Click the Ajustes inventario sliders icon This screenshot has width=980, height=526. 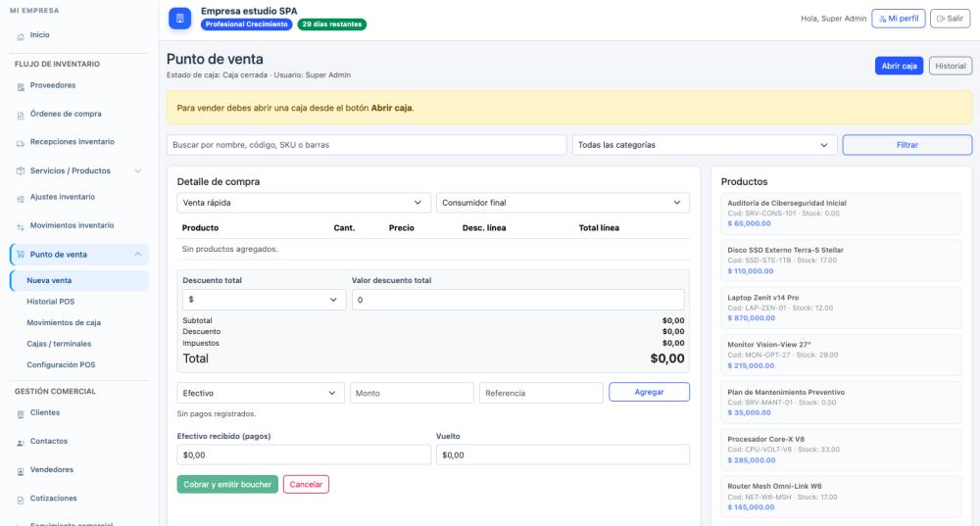click(21, 198)
